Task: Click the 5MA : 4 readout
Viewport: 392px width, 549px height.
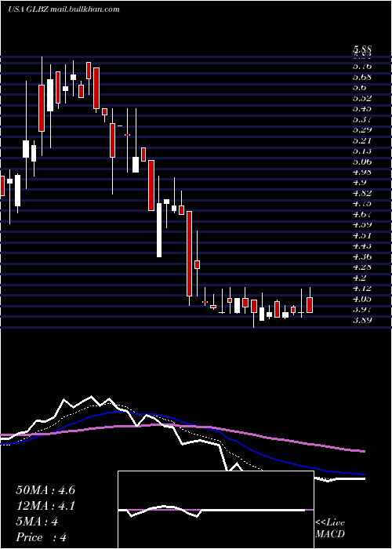Action: [37, 522]
